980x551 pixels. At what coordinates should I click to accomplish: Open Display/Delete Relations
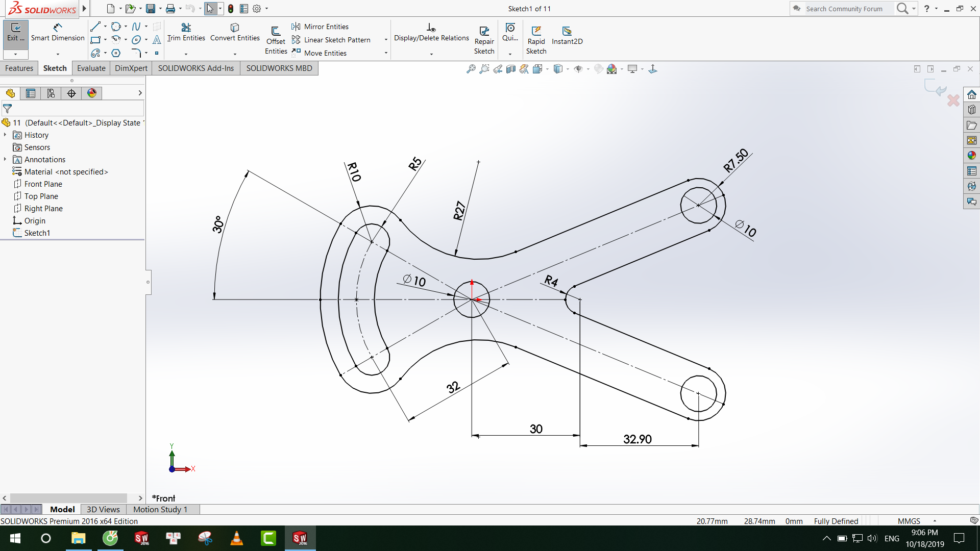click(431, 32)
